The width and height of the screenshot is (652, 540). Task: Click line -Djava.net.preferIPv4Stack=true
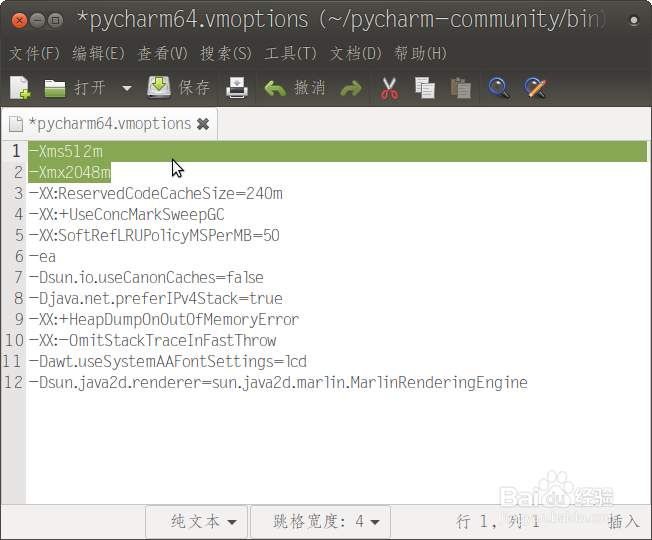156,298
